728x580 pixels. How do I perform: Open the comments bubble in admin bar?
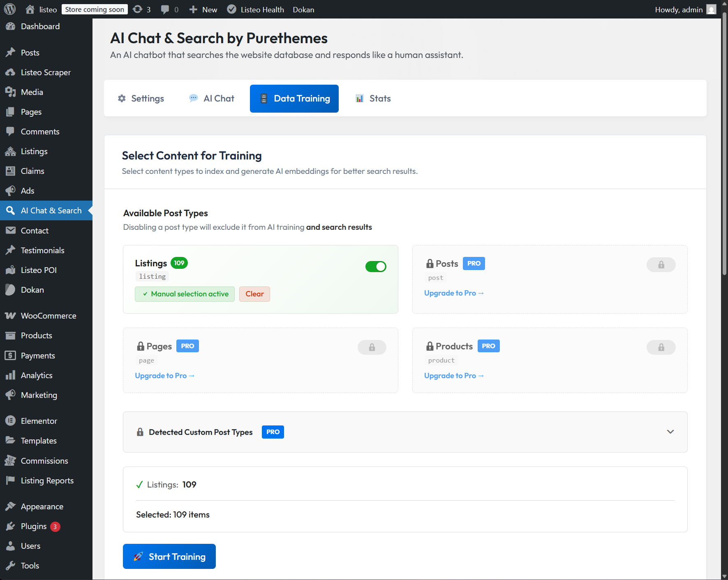[x=169, y=9]
